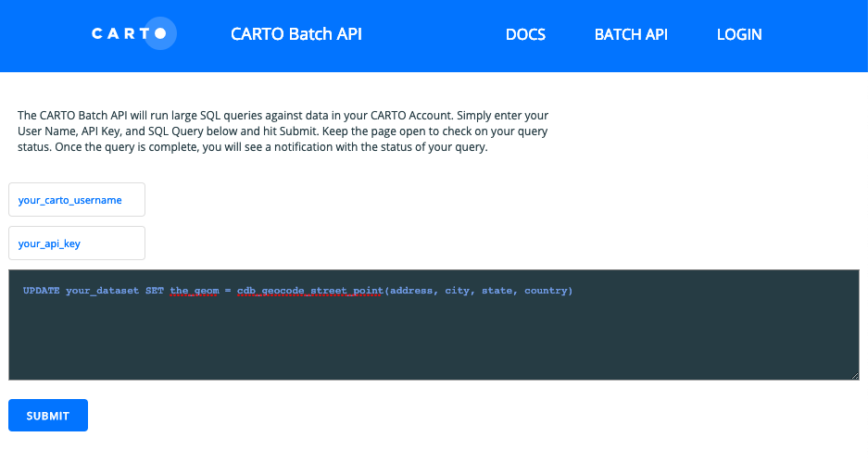Viewport: 868px width, 462px height.
Task: Open the DOCS menu item
Action: (x=525, y=34)
